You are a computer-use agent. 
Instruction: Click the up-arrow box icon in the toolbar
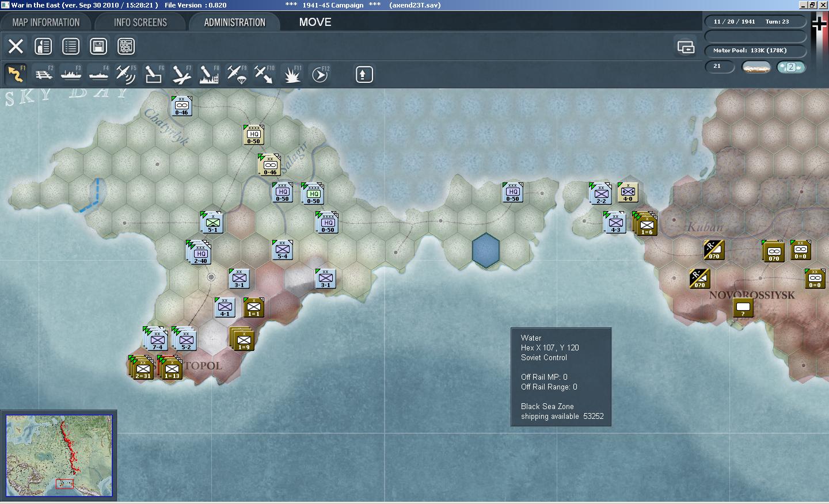364,74
